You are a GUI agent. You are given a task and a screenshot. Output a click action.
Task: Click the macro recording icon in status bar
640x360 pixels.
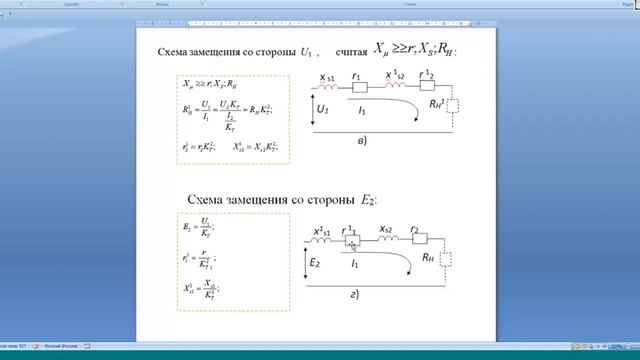click(x=87, y=346)
